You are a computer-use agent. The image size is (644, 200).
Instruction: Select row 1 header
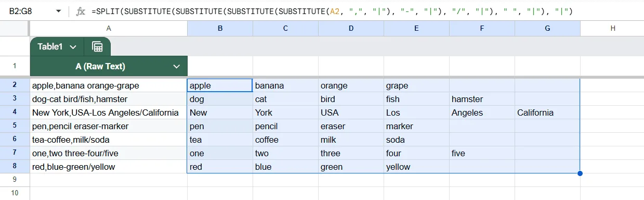coord(15,66)
